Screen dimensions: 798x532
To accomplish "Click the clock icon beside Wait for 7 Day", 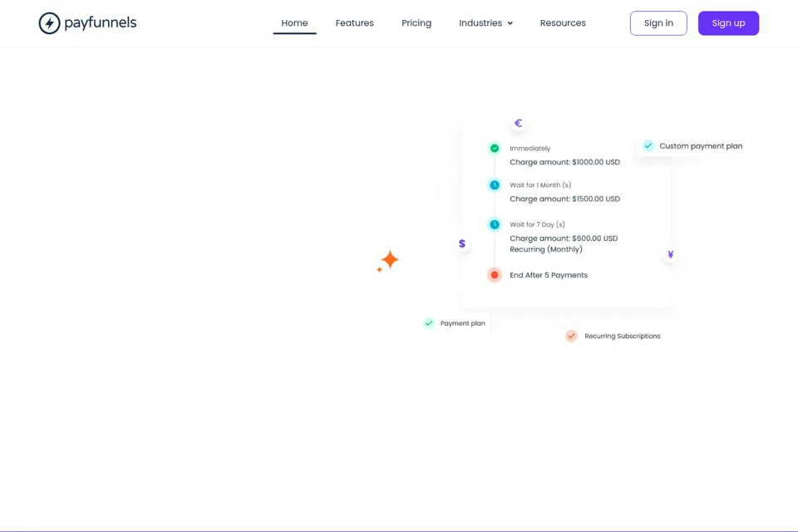I will 494,224.
